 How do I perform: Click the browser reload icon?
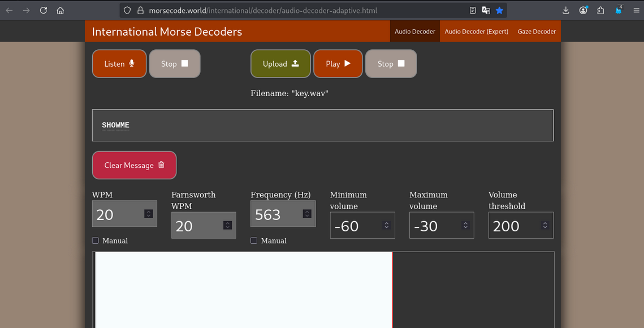pyautogui.click(x=44, y=10)
